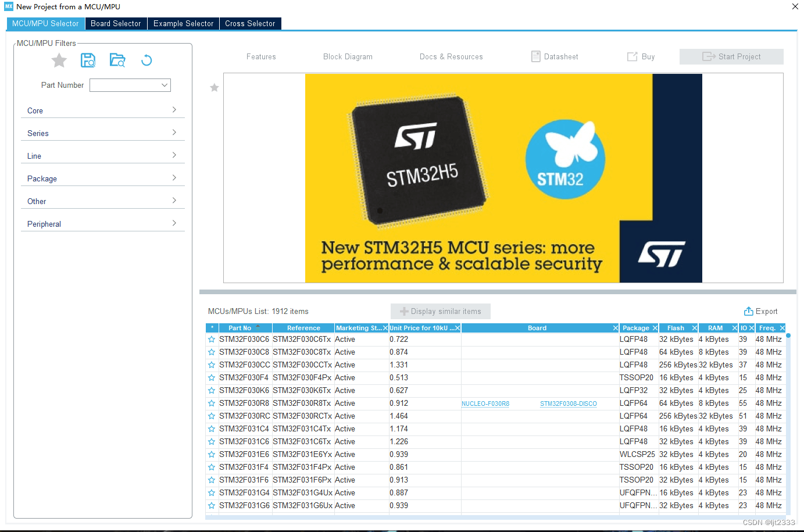
Task: Expand the Other filter section
Action: [102, 201]
